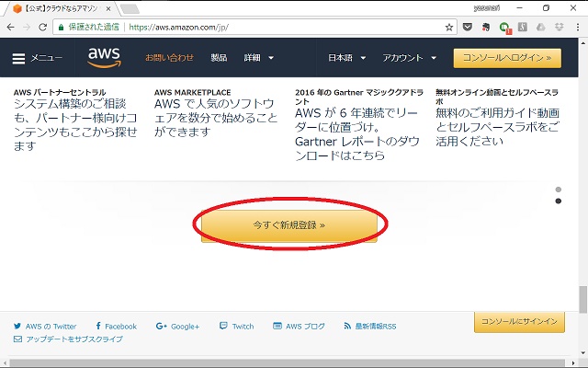Screen dimensions: 588x368
Task: Open the 無料のご利用ガイド動画 card text
Action: point(498,127)
